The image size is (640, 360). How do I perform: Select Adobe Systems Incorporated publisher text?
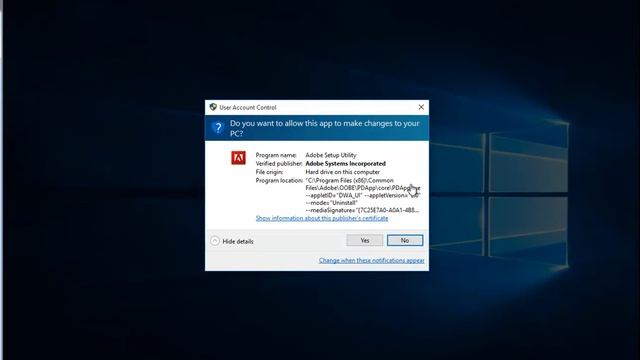(345, 163)
